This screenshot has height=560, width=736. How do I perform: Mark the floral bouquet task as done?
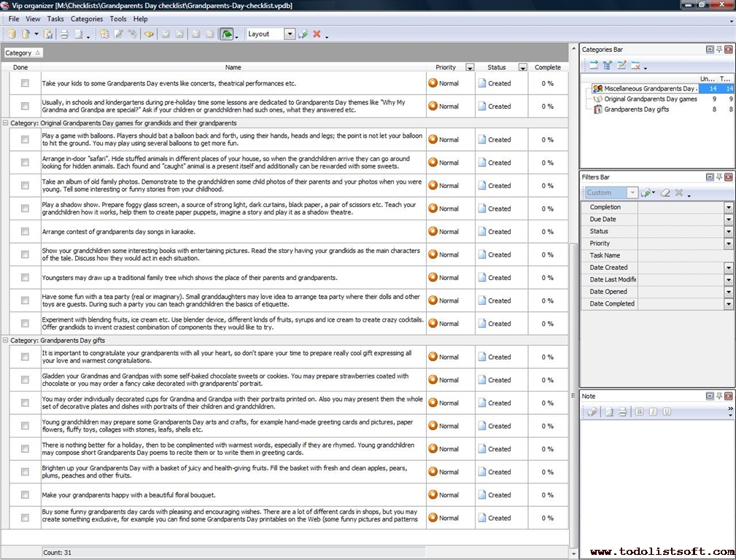[x=25, y=495]
